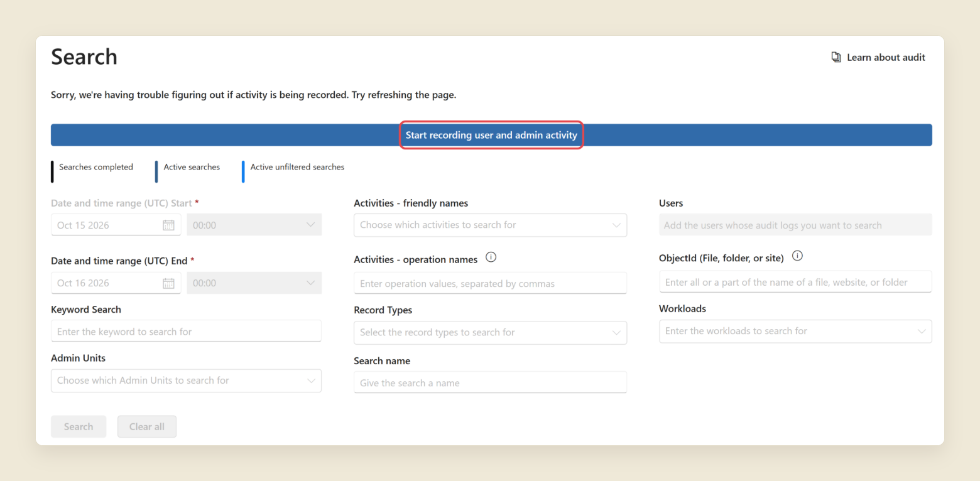Expand the Start time 00:00 dropdown
The height and width of the screenshot is (481, 980).
(x=254, y=225)
